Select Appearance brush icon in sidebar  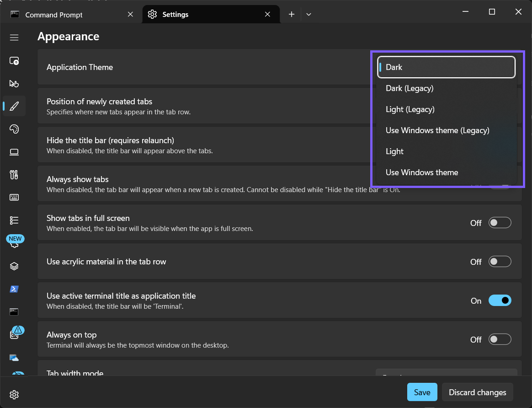click(x=14, y=106)
